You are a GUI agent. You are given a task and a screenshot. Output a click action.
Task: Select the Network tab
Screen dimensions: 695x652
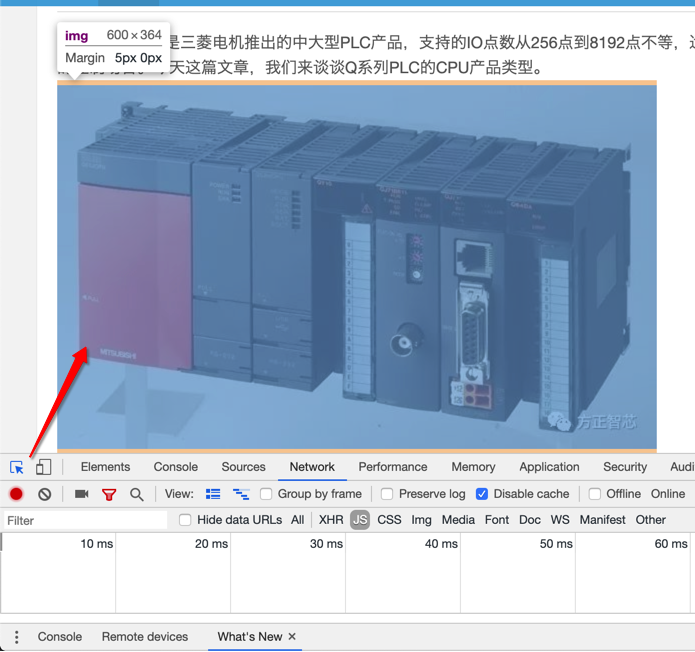tap(312, 467)
